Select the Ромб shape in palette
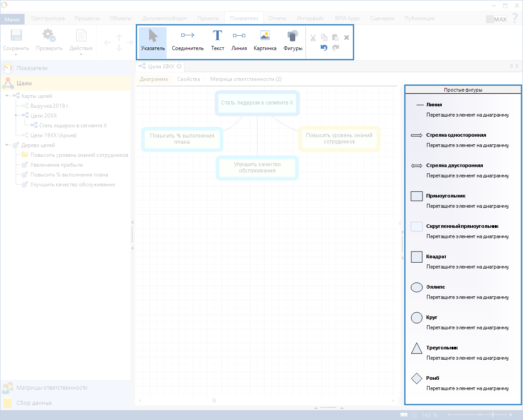This screenshot has height=420, width=523. tap(416, 378)
